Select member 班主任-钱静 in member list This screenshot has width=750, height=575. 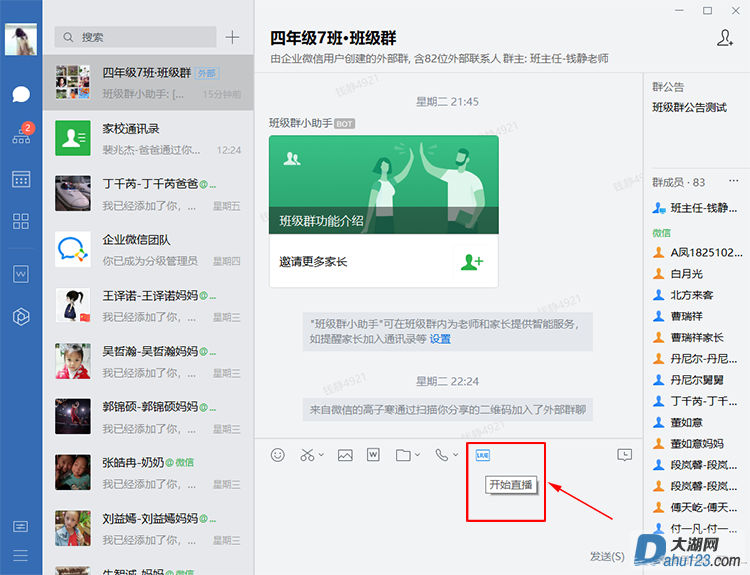[695, 208]
